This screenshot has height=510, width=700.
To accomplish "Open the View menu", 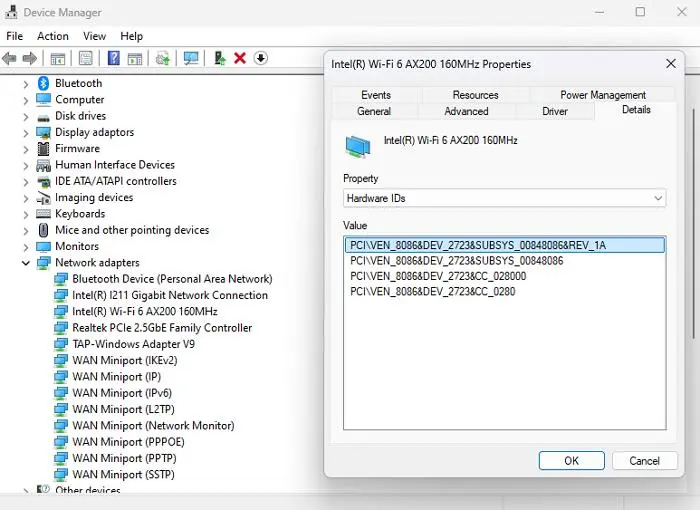I will pos(94,36).
